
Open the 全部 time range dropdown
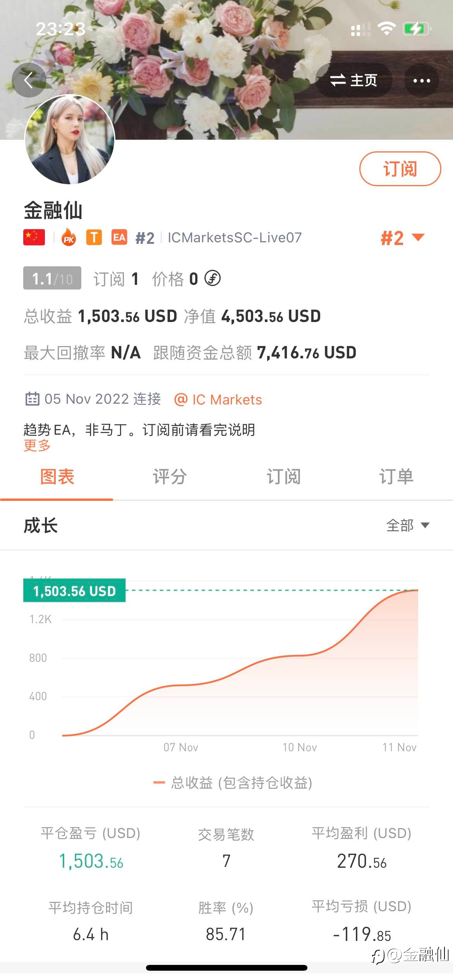tap(408, 525)
